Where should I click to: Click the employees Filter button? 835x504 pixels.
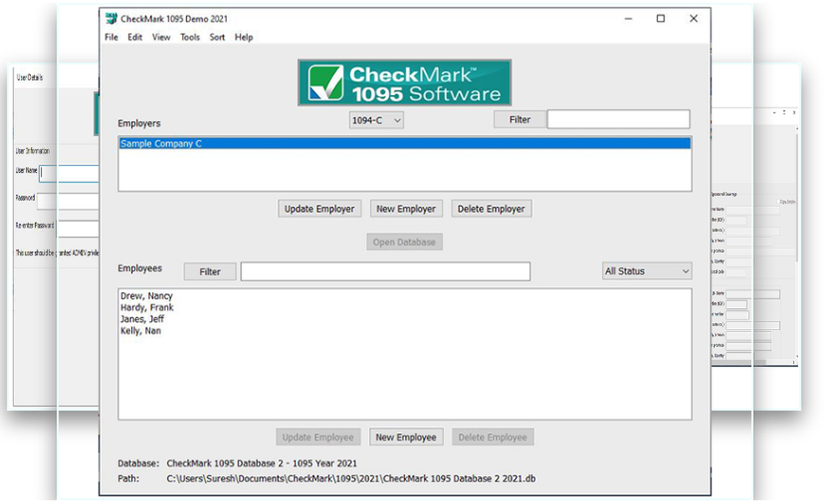pyautogui.click(x=210, y=272)
